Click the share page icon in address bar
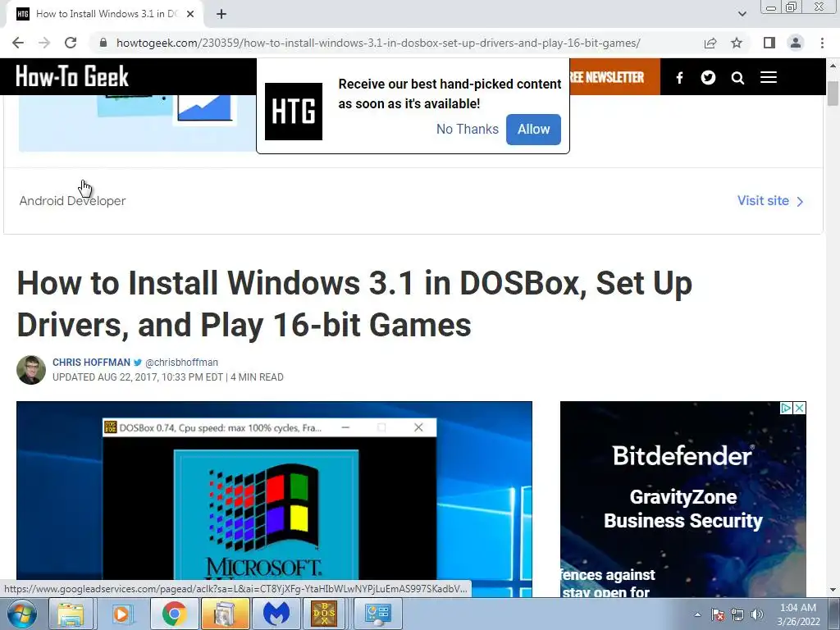 pos(710,43)
